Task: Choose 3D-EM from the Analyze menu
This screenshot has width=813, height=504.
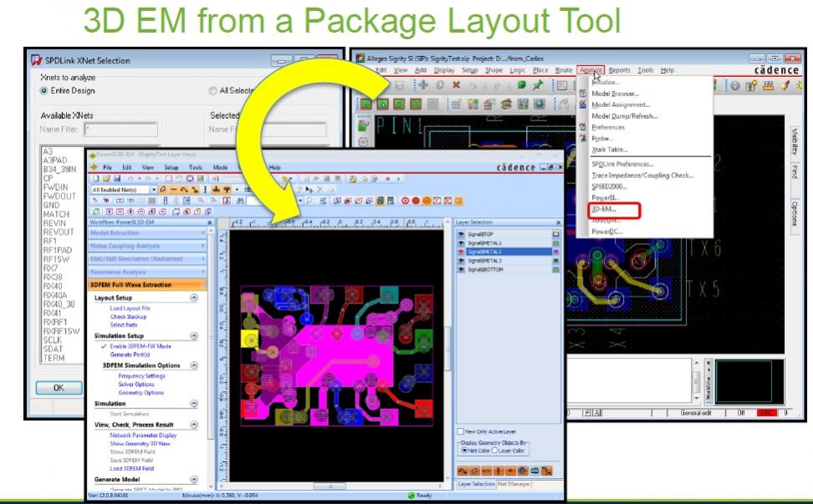Action: [604, 209]
